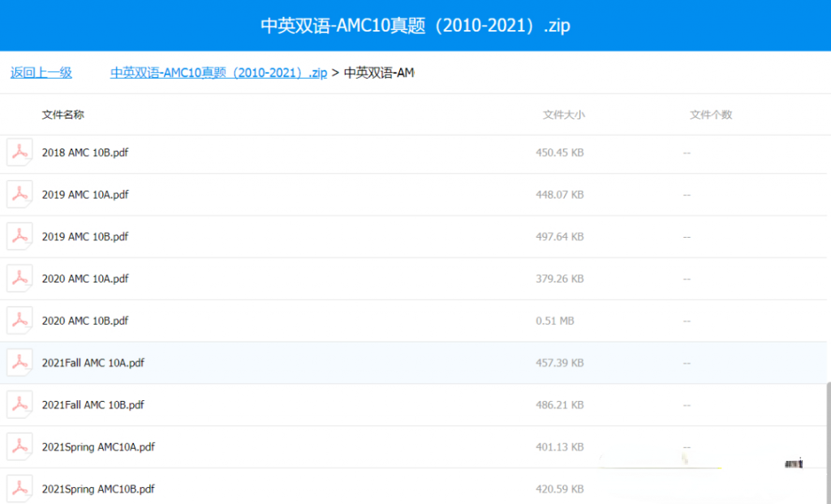Select file name 2018 AMC 10B.pdf
The image size is (831, 504).
tap(85, 153)
